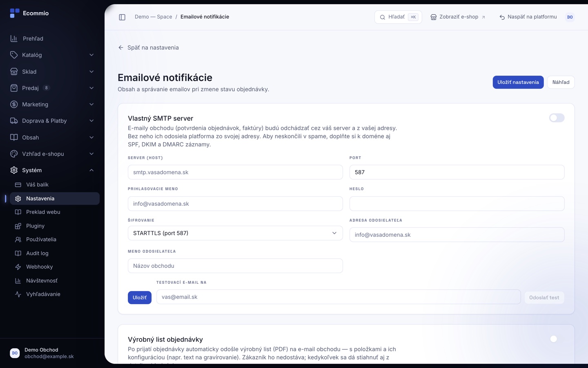
Task: Click the Systém gear icon
Action: click(14, 170)
